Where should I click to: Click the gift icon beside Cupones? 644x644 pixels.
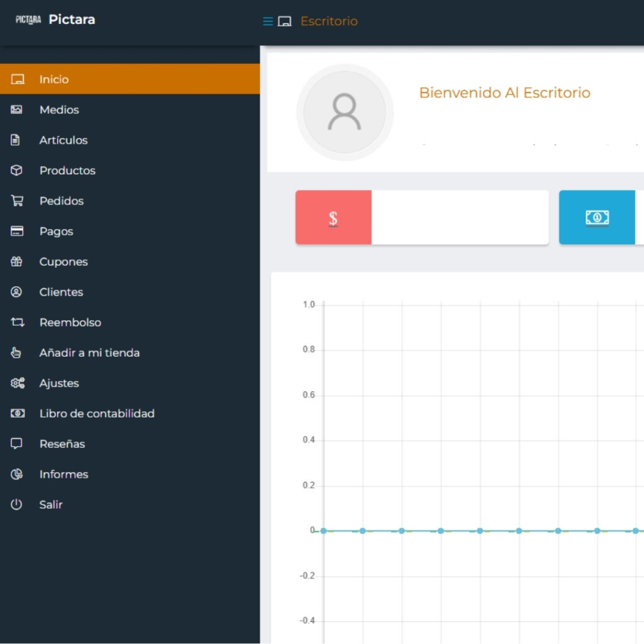point(17,262)
